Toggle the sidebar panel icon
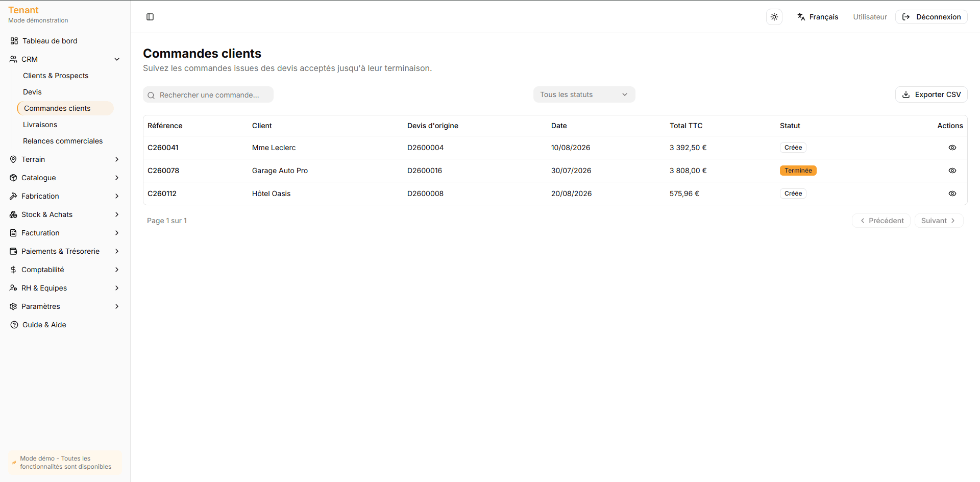Image resolution: width=980 pixels, height=482 pixels. pos(150,17)
